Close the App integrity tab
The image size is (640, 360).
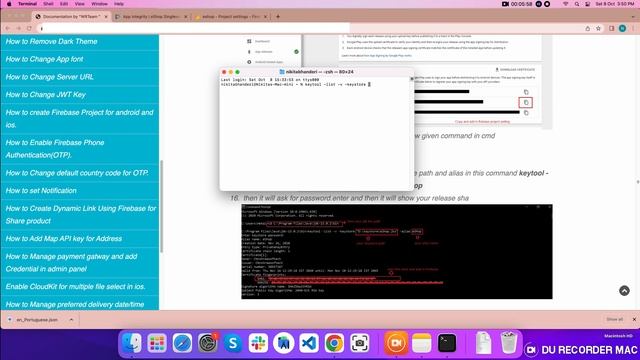[x=185, y=17]
